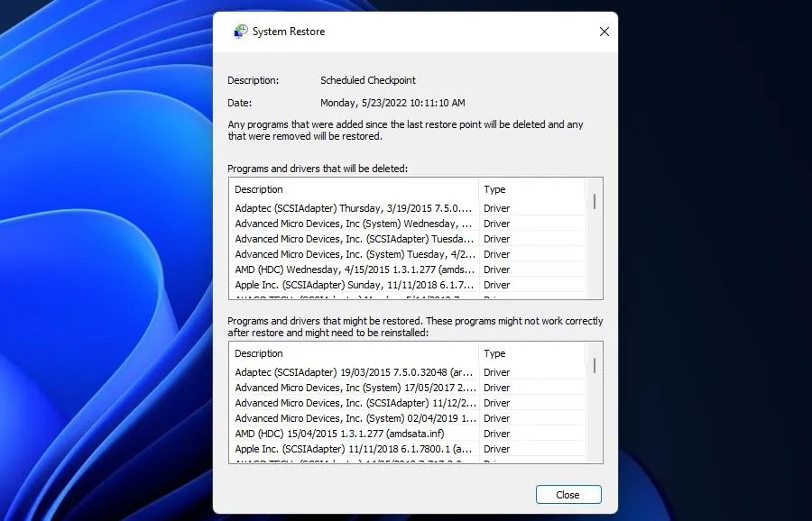Select 'Adaptec (SCSIAdapter) 19/03/2015 7.5.0.32048' row

408,372
